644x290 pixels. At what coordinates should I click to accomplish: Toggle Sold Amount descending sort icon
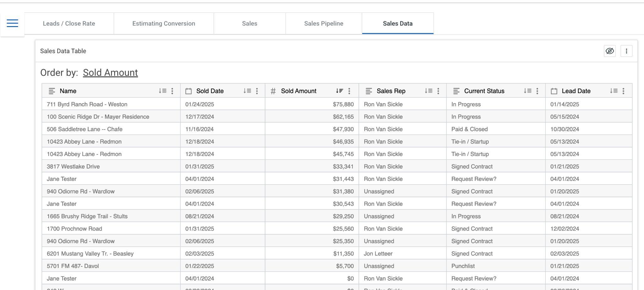[x=339, y=91]
